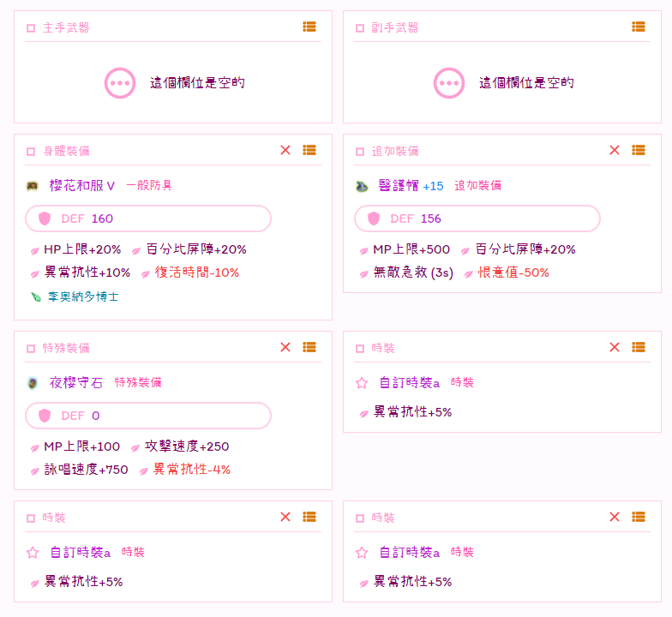Open list menu for 主手武器 slot
The image size is (672, 617).
pos(309,27)
